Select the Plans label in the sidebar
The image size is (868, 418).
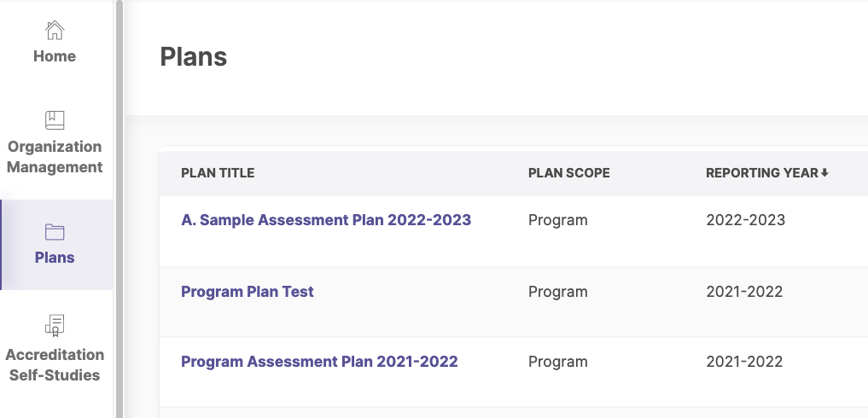(x=55, y=258)
